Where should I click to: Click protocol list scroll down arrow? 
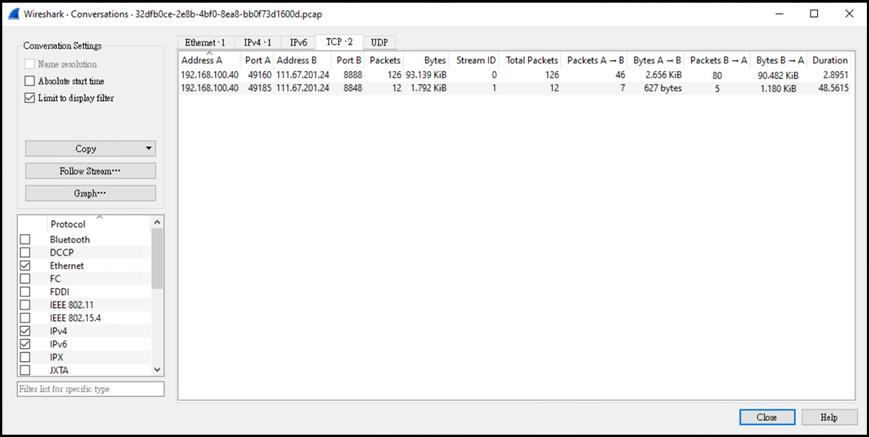tap(157, 370)
